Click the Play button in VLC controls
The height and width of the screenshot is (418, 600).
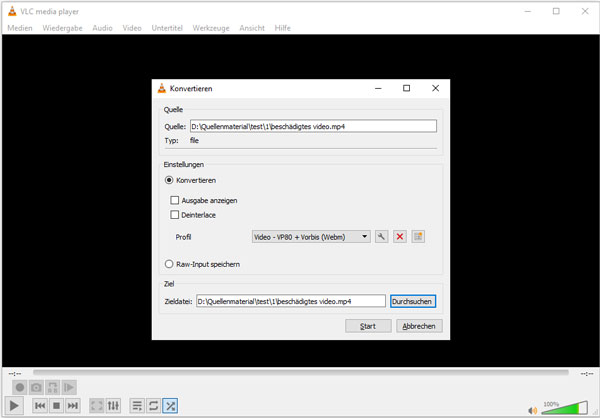click(x=14, y=405)
